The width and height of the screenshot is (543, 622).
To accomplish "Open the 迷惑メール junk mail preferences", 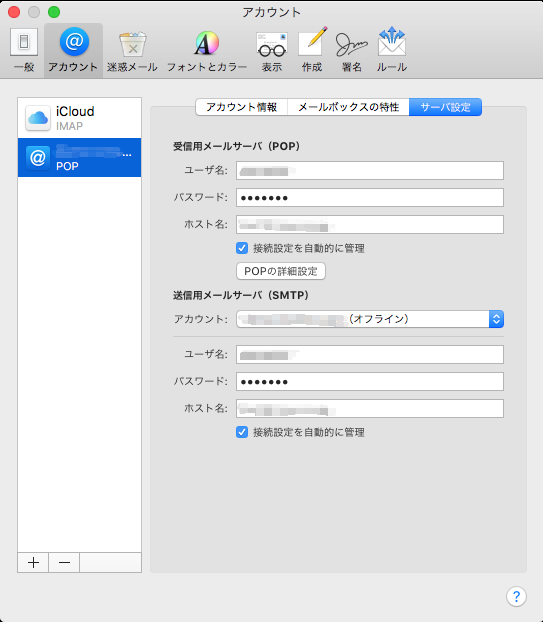I will [132, 50].
